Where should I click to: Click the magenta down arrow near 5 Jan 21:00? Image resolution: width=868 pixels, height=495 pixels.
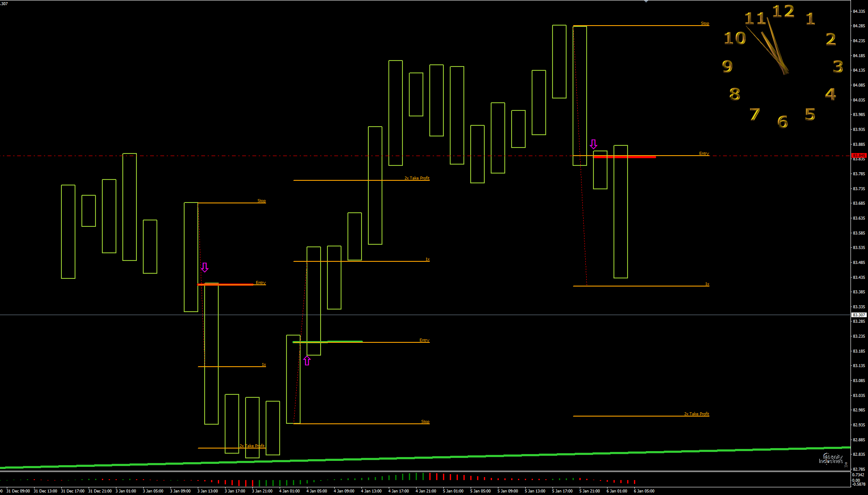tap(593, 144)
